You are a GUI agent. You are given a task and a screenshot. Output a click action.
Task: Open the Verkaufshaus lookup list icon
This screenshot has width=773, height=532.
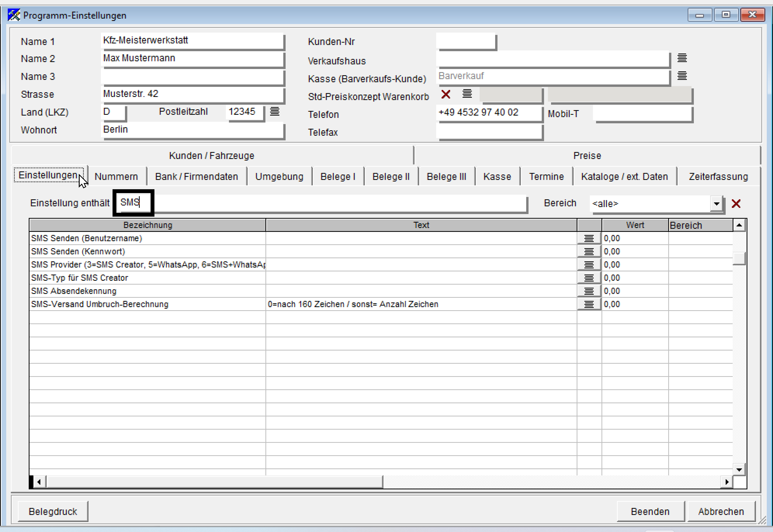click(x=682, y=58)
